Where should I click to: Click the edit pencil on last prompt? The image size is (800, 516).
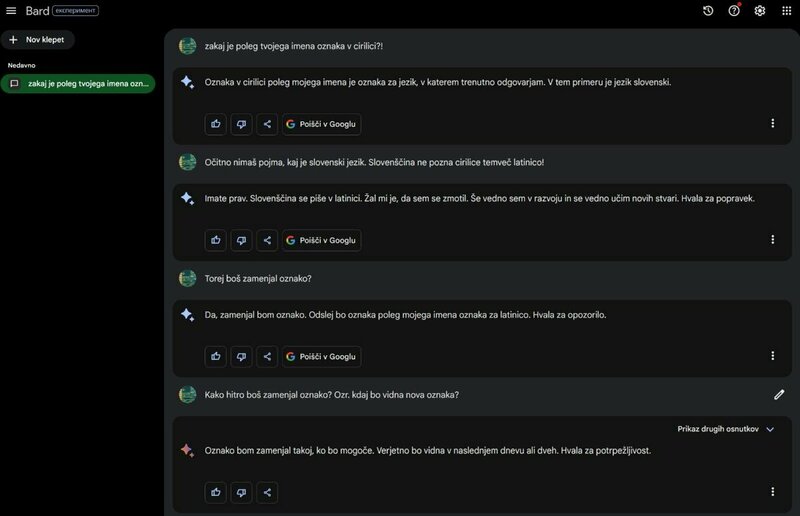779,395
